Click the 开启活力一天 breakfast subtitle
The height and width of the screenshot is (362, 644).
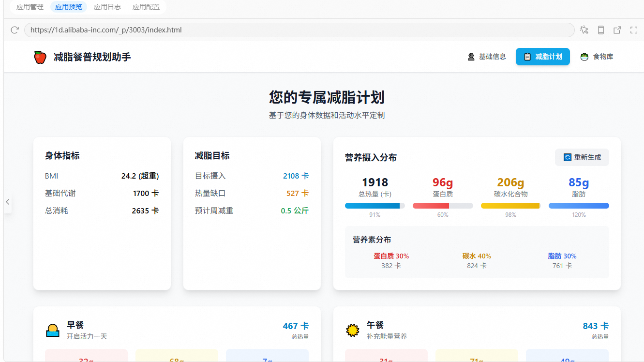[x=87, y=336]
